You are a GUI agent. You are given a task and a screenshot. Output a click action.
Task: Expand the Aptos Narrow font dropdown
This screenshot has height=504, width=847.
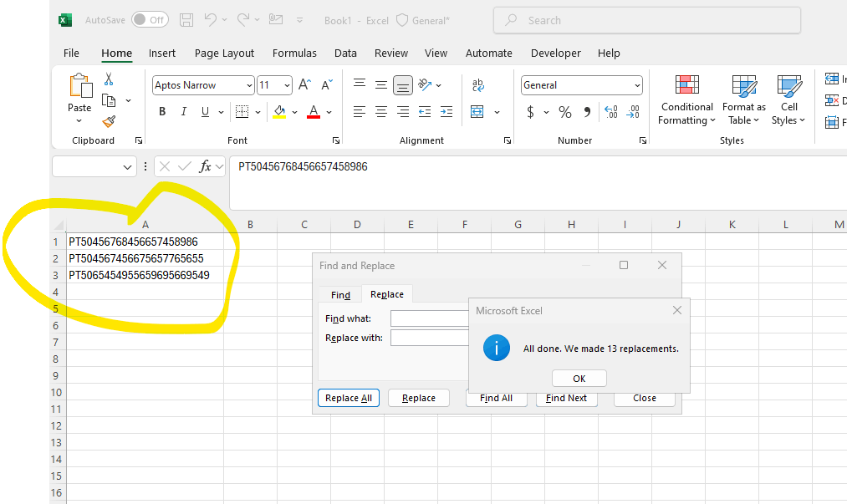tap(249, 85)
